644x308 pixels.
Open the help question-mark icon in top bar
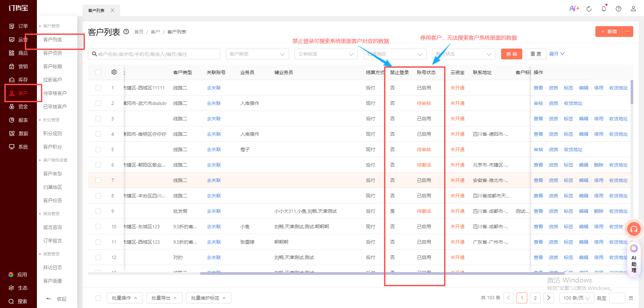point(619,9)
